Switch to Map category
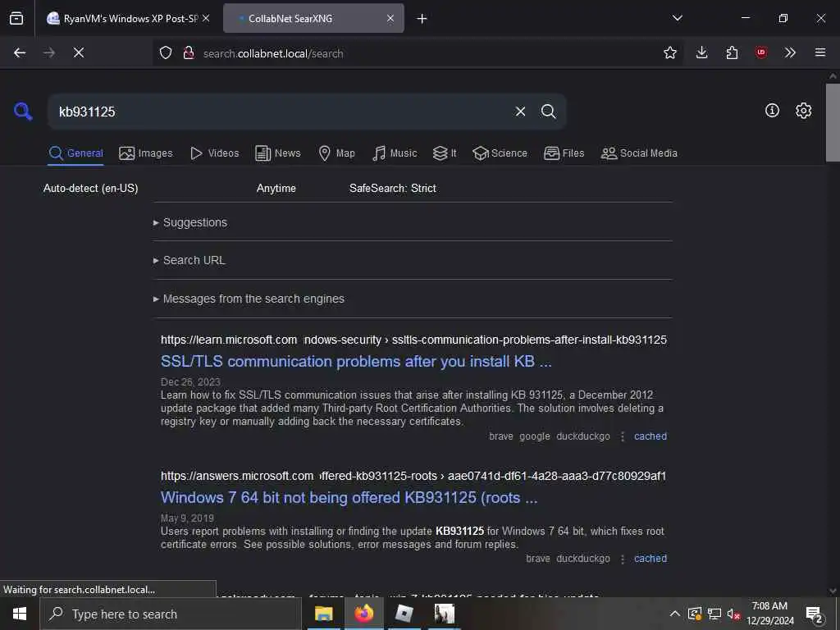840x630 pixels. 336,153
